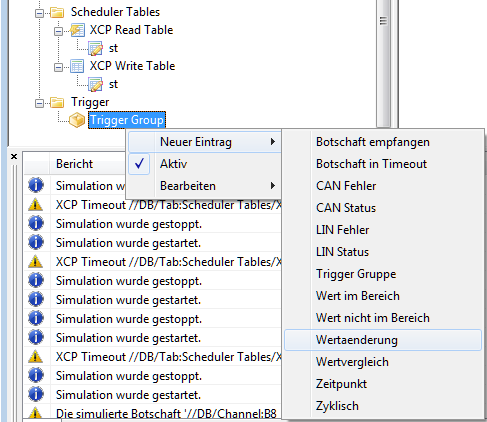Select the first Simulation wurde gestoppt row
The width and height of the screenshot is (487, 422).
[153, 224]
